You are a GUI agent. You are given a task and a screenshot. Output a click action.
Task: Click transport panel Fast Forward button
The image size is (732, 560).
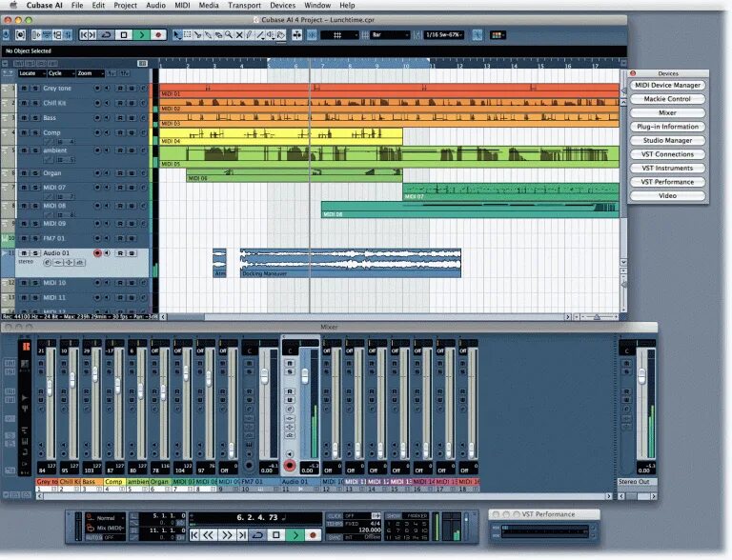pos(227,535)
